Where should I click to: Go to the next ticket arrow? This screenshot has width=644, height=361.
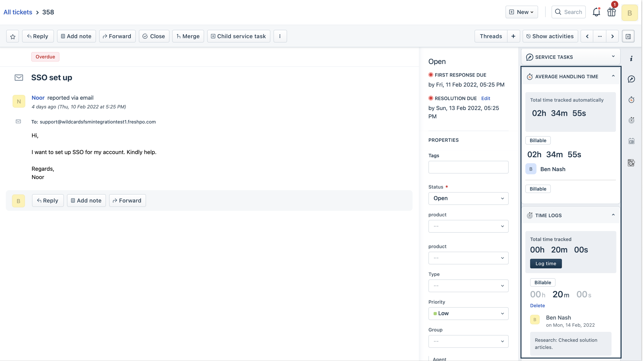tap(612, 37)
